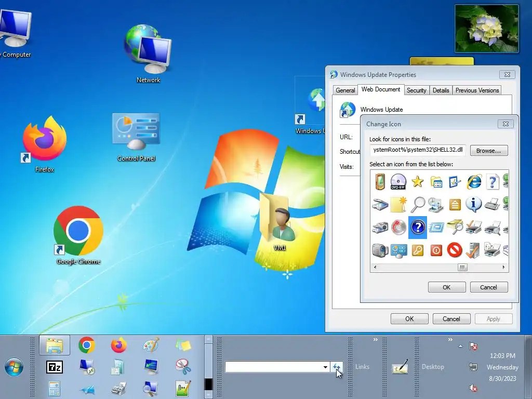
Task: Cancel the Change Icon dialog
Action: pos(488,287)
